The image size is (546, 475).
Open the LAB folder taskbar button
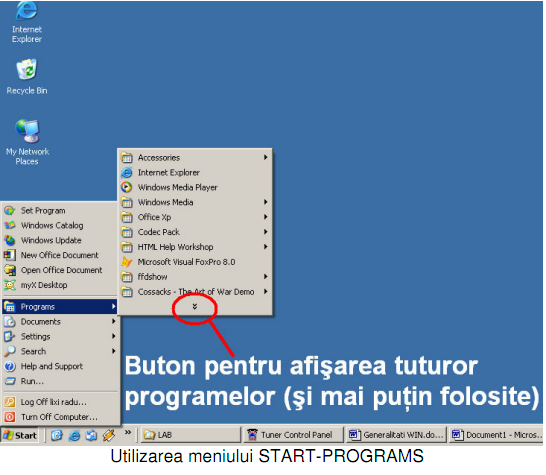click(191, 435)
